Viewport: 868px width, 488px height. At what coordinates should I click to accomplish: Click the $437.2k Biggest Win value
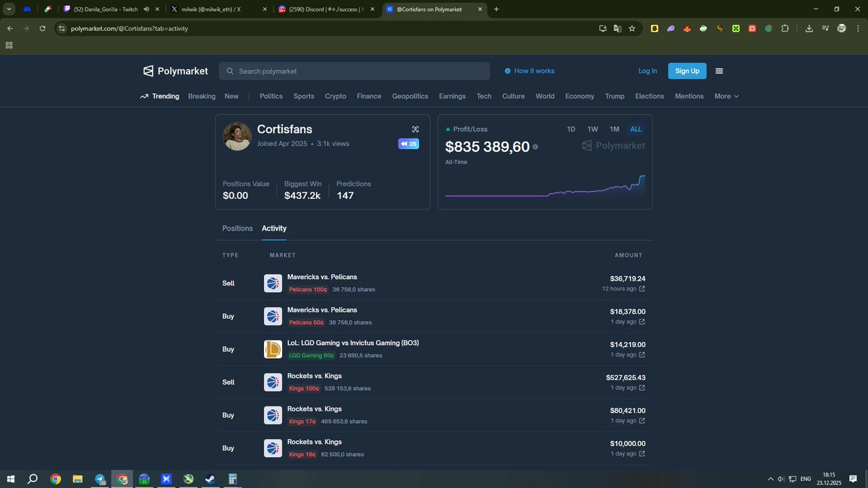tap(302, 196)
